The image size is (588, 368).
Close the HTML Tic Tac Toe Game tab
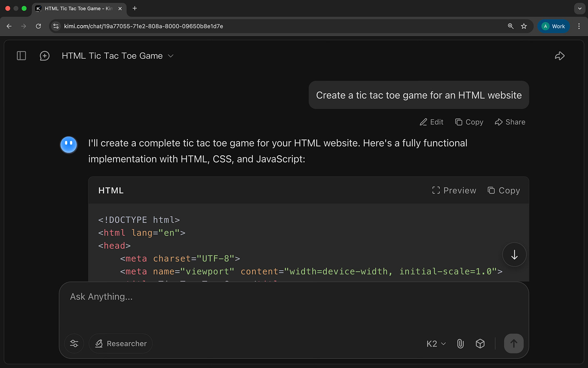(120, 8)
